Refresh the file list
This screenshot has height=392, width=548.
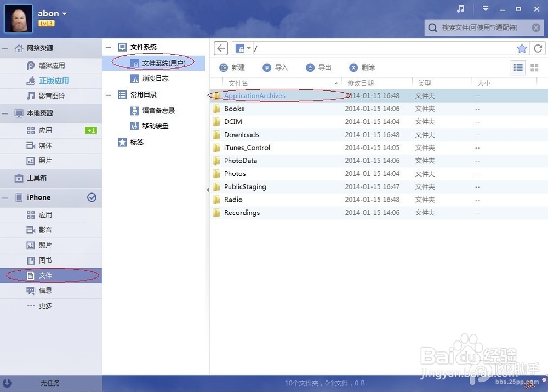coord(538,48)
